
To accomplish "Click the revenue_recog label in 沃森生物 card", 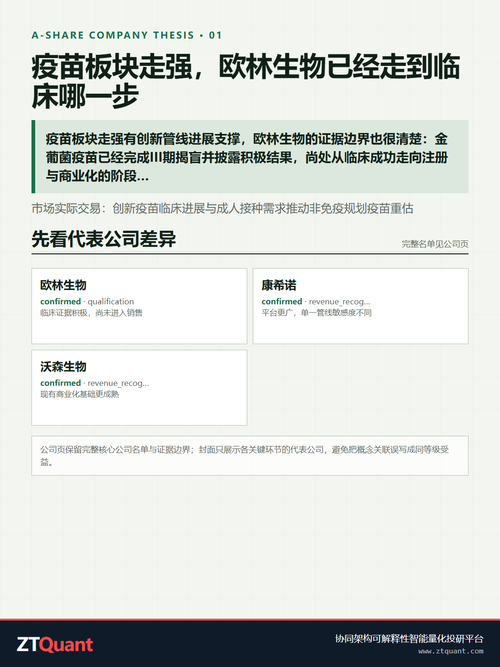I will tap(118, 383).
